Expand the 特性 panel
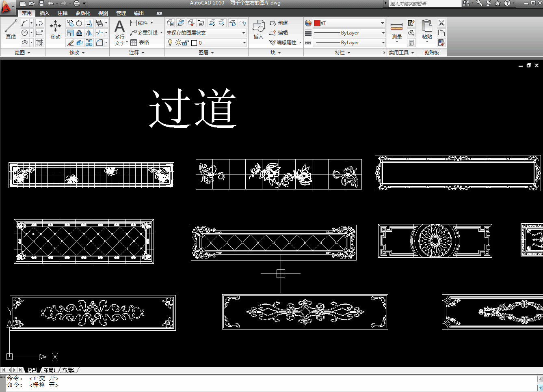543x392 pixels. point(343,53)
